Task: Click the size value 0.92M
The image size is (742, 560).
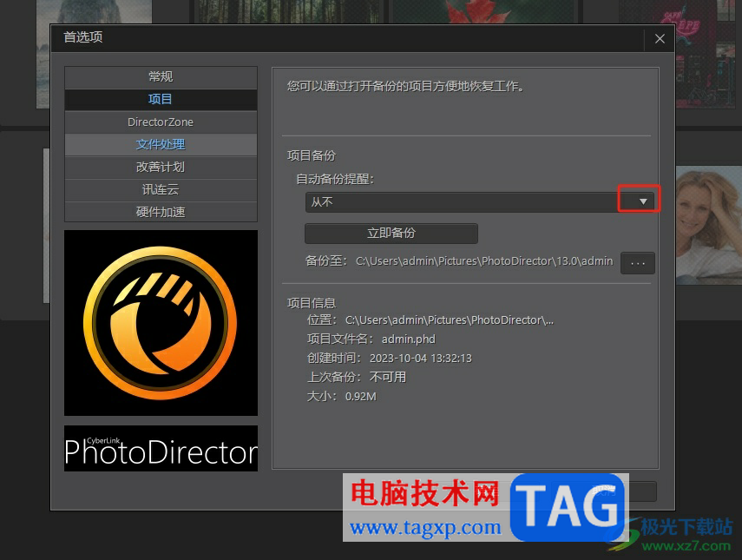Action: pos(361,397)
